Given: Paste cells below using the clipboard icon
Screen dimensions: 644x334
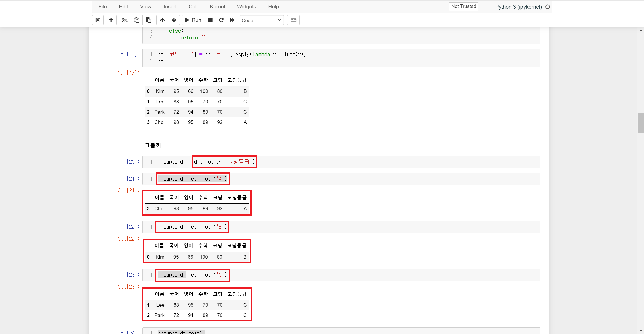Looking at the screenshot, I should click(148, 20).
